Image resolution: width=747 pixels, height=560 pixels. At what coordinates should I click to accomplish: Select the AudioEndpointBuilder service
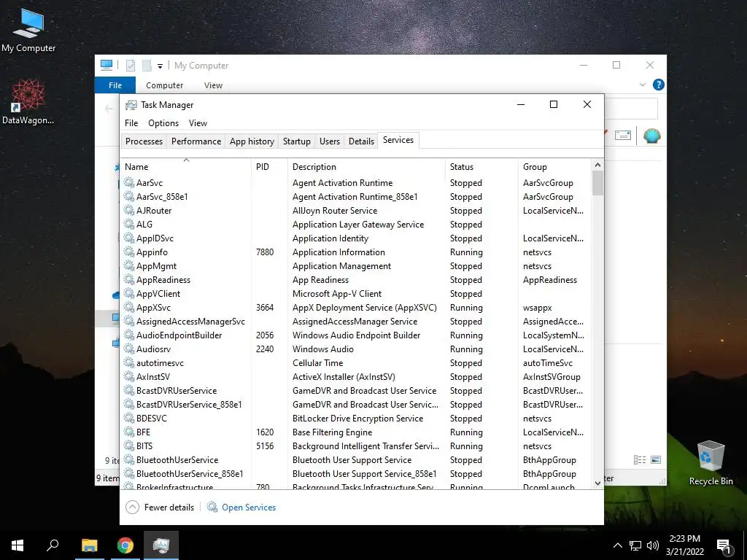(355, 335)
